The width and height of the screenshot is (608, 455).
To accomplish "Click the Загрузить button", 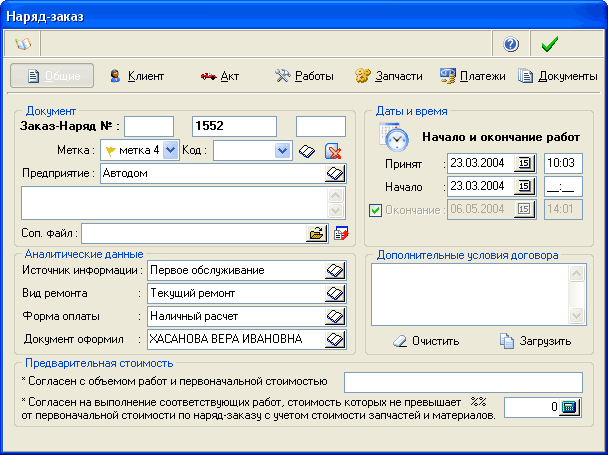I will (535, 341).
